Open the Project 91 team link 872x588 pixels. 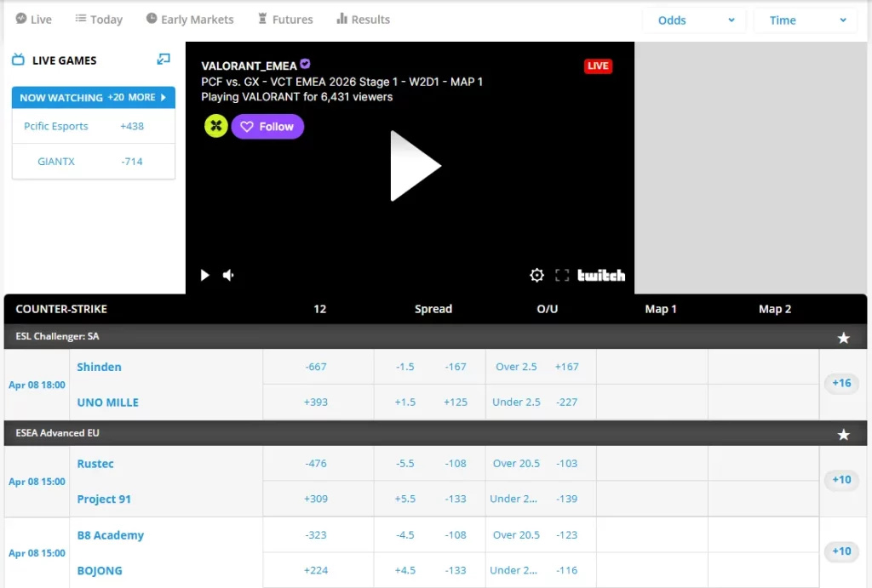[104, 500]
